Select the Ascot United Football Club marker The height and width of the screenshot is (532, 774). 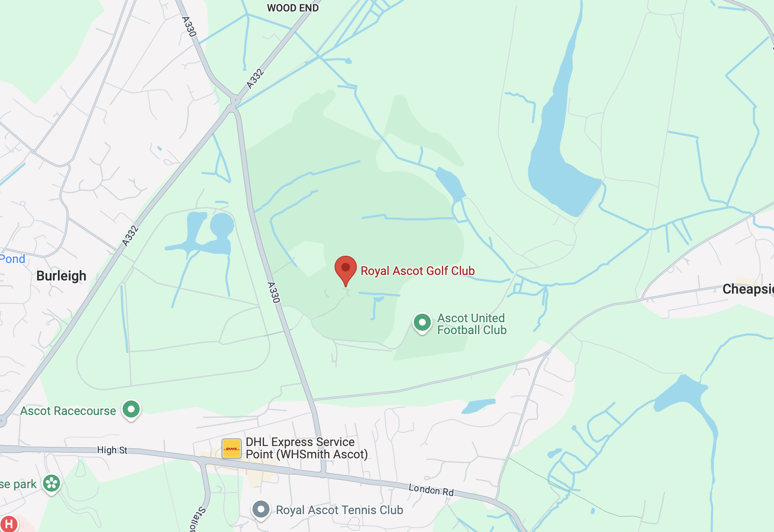tap(422, 323)
